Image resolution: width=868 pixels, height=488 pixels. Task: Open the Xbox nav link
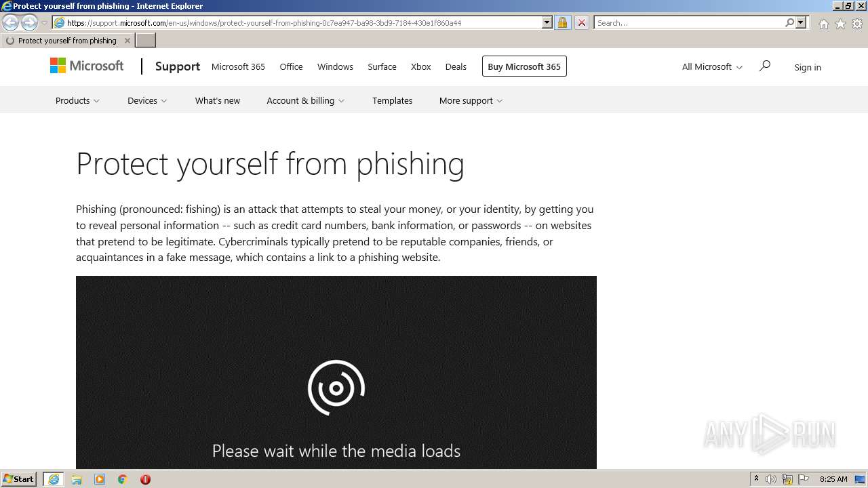click(x=420, y=66)
